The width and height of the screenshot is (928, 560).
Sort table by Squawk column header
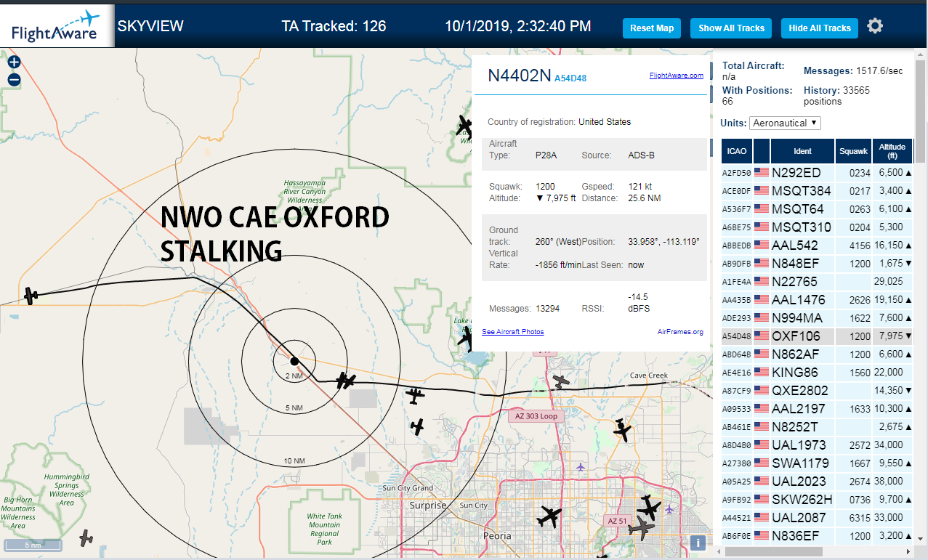(853, 151)
